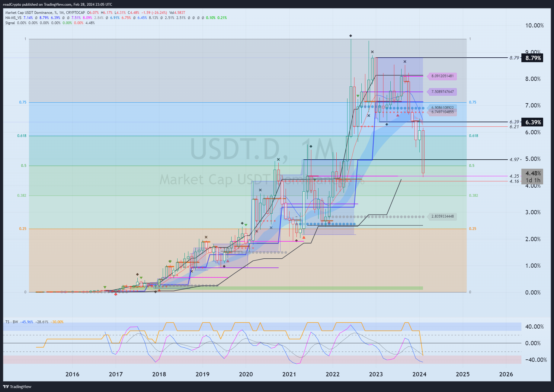
Task: Click the −40.00% oscillator axis label
Action: [536, 360]
